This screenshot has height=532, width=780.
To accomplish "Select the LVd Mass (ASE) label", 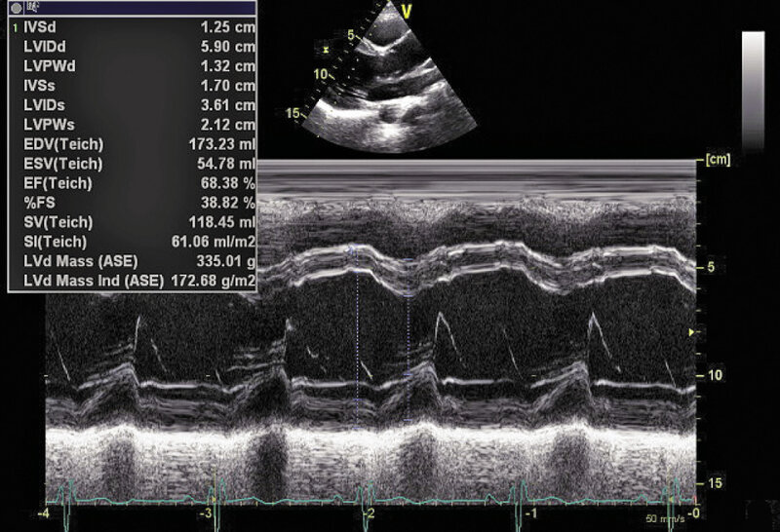I will point(81,261).
